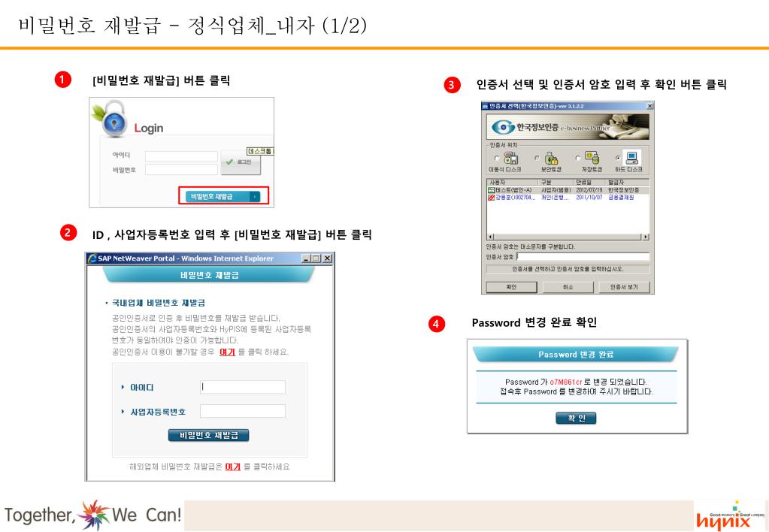769x532 pixels.
Task: Click the 인증서 보기 button
Action: pyautogui.click(x=624, y=287)
